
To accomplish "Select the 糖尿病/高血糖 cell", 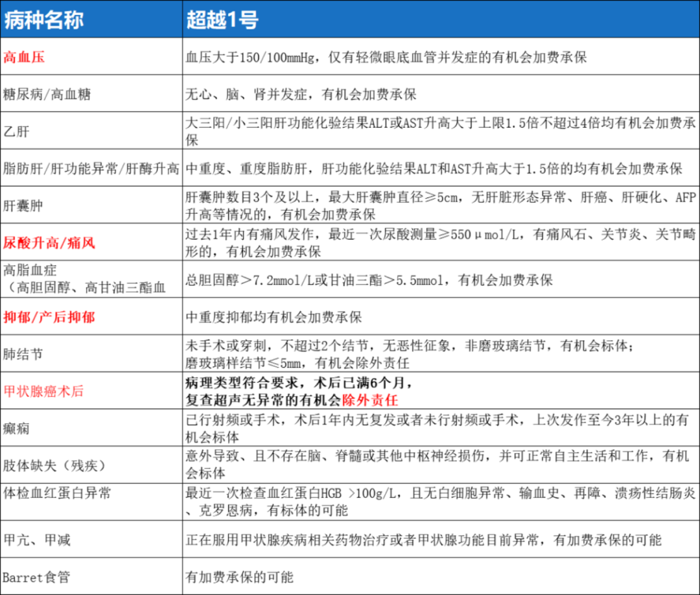I will pos(91,94).
